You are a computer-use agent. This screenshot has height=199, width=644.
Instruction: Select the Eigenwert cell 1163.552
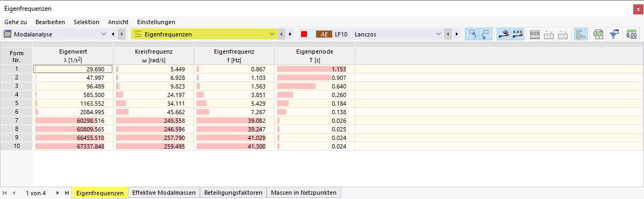73,104
